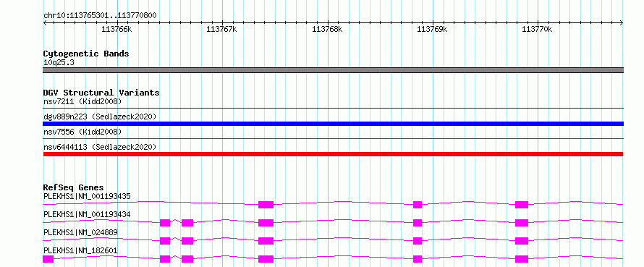Viewport: 644px width, 267px height.
Task: Click the PLEKHS1|NM_001193435 transcript label
Action: 87,196
